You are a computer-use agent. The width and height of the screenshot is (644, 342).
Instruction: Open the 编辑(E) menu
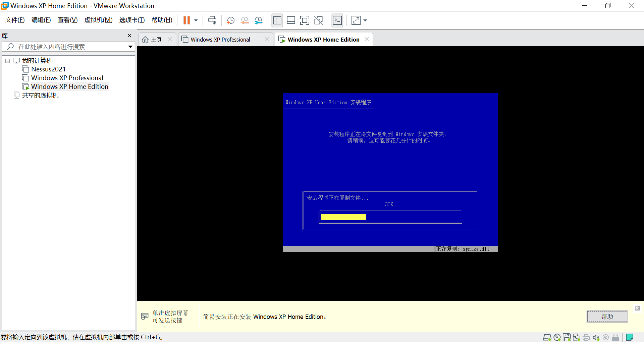coord(41,20)
